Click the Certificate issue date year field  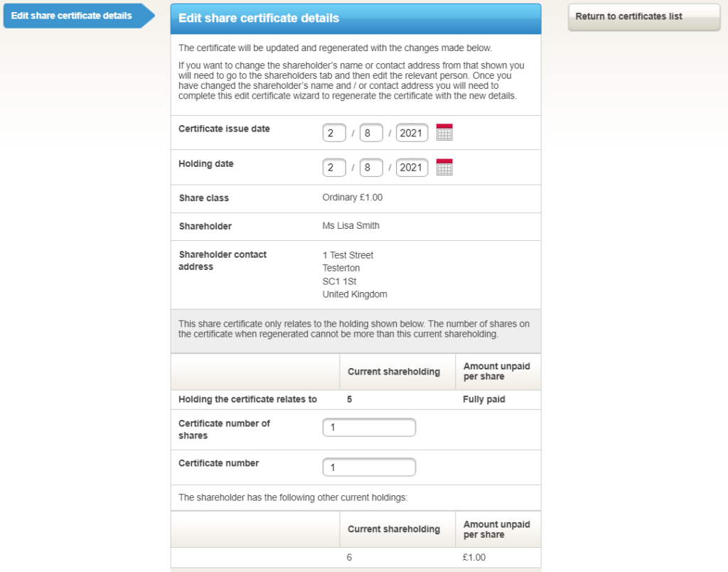[x=412, y=133]
